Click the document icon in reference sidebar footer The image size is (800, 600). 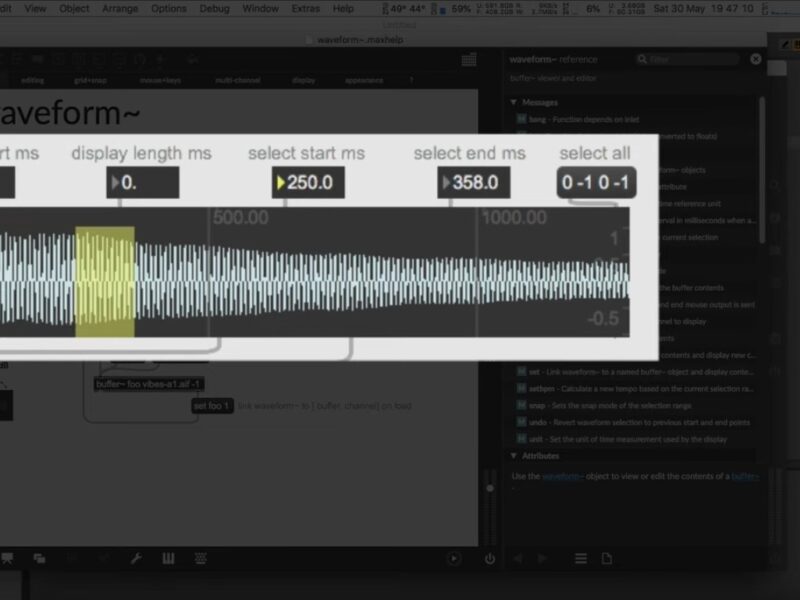click(x=606, y=558)
